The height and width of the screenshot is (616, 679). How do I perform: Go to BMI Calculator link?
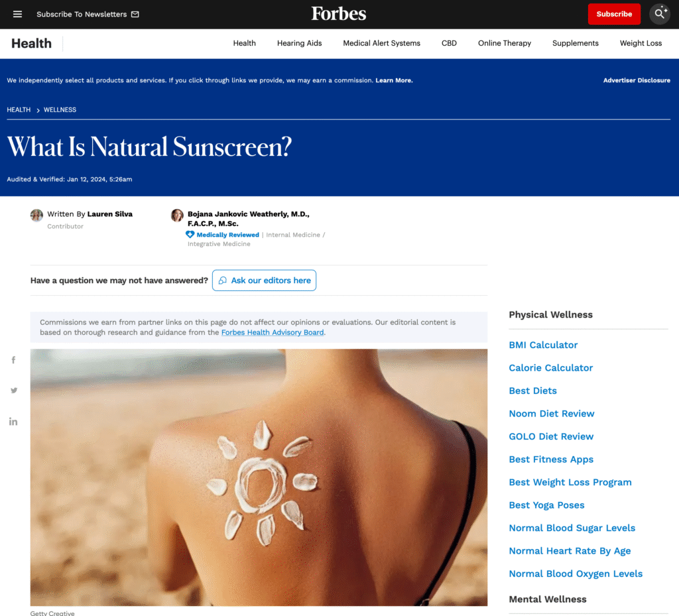(x=543, y=345)
